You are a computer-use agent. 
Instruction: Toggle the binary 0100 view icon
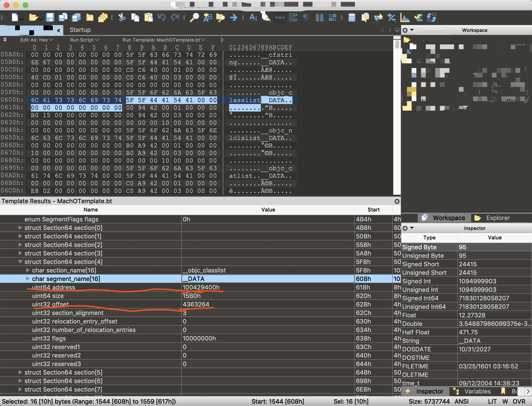point(332,17)
